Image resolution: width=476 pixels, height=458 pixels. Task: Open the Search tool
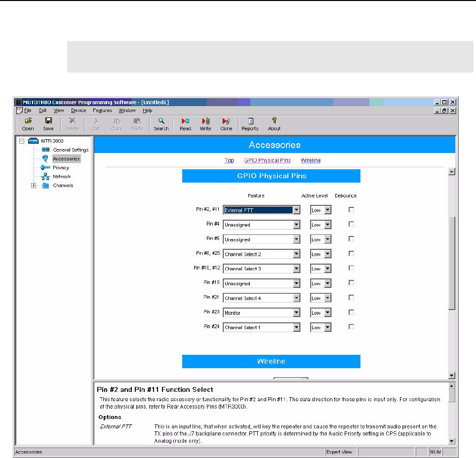pos(161,124)
